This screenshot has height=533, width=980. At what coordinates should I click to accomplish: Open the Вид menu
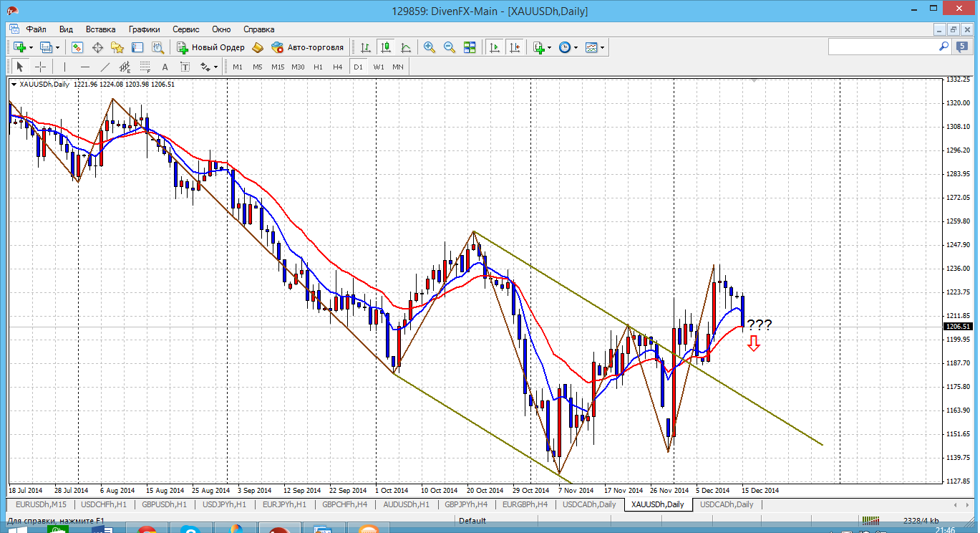66,29
